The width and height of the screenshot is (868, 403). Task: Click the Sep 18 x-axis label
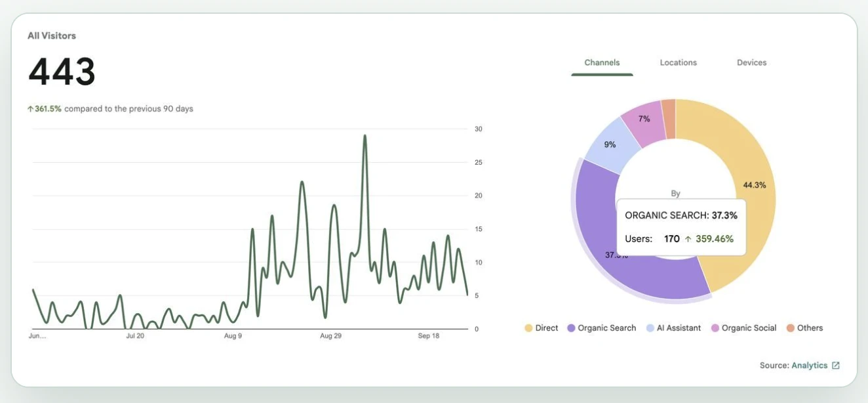point(429,336)
